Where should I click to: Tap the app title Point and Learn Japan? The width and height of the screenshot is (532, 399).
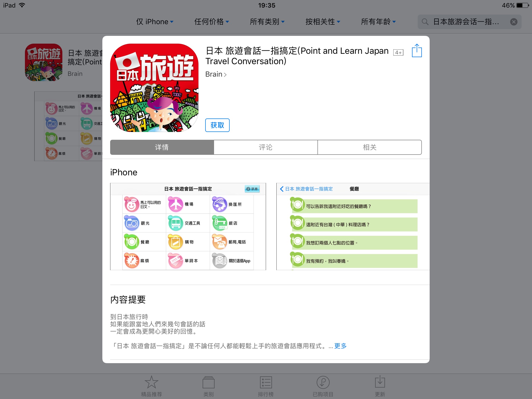click(x=297, y=56)
